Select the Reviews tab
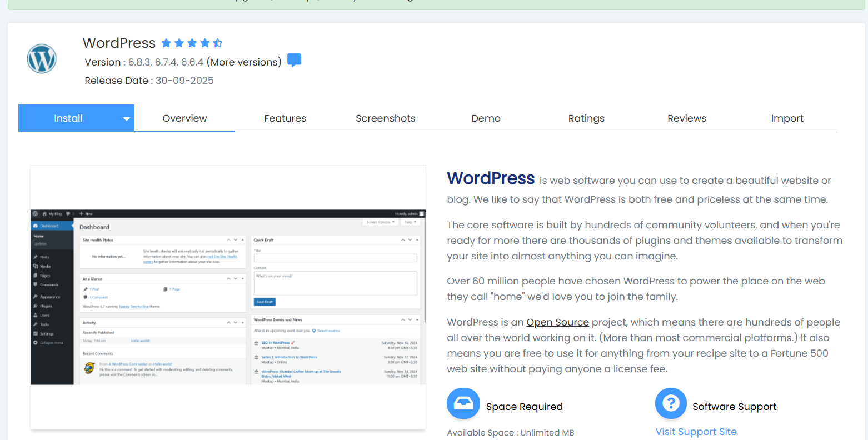The width and height of the screenshot is (868, 440). pos(686,118)
